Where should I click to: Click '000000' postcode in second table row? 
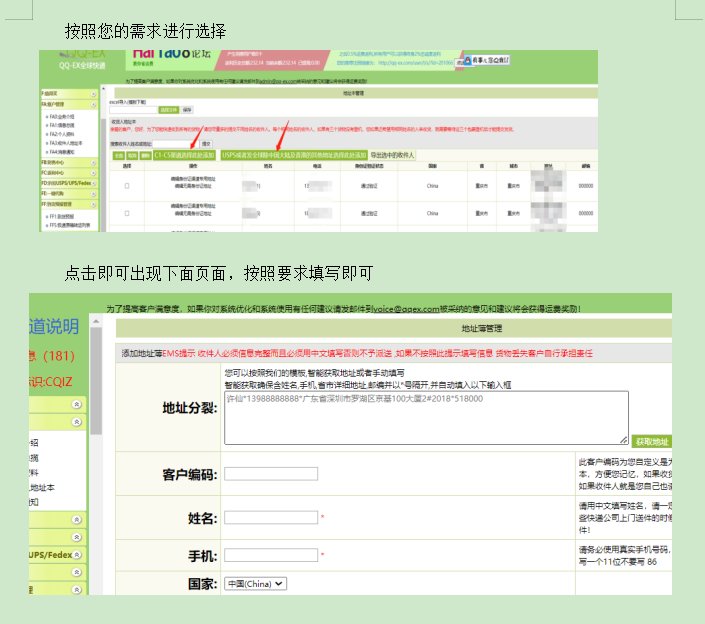click(x=585, y=213)
